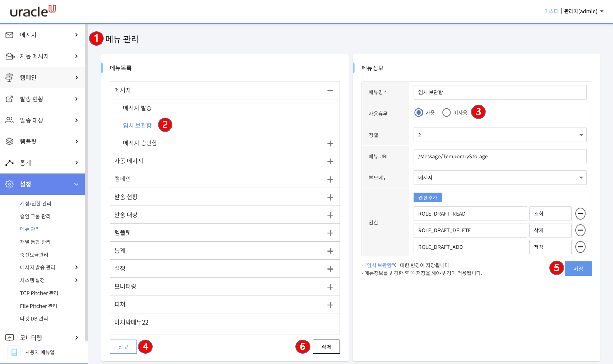The image size is (613, 364).
Task: Click the uracle logo
Action: click(x=33, y=11)
